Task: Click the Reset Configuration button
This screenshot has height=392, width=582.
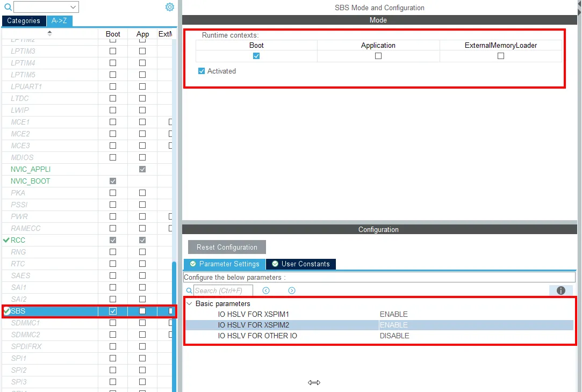Action: (227, 247)
